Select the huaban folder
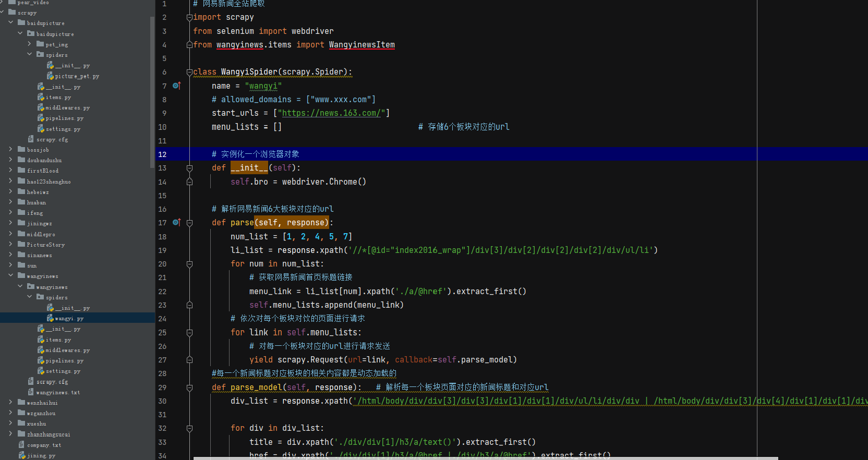The width and height of the screenshot is (868, 460). pyautogui.click(x=37, y=202)
